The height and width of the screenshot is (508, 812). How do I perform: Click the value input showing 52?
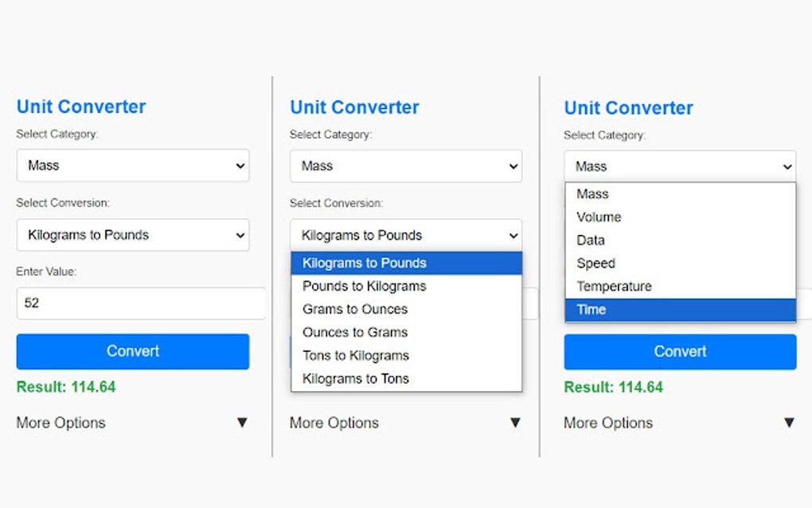coord(141,303)
